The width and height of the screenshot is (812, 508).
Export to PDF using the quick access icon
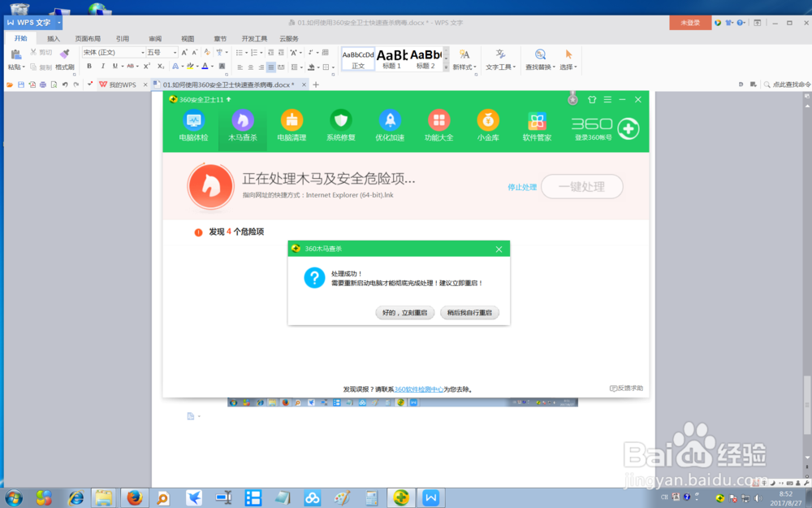coord(32,85)
